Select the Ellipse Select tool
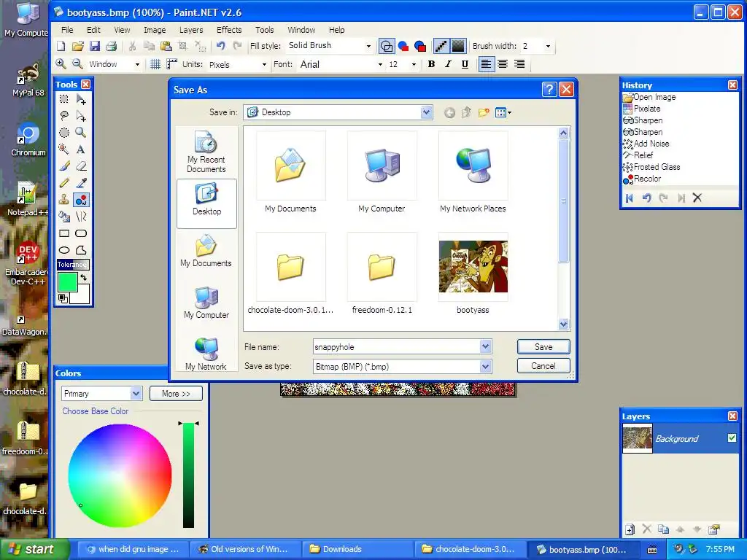This screenshot has height=560, width=747. [x=64, y=133]
